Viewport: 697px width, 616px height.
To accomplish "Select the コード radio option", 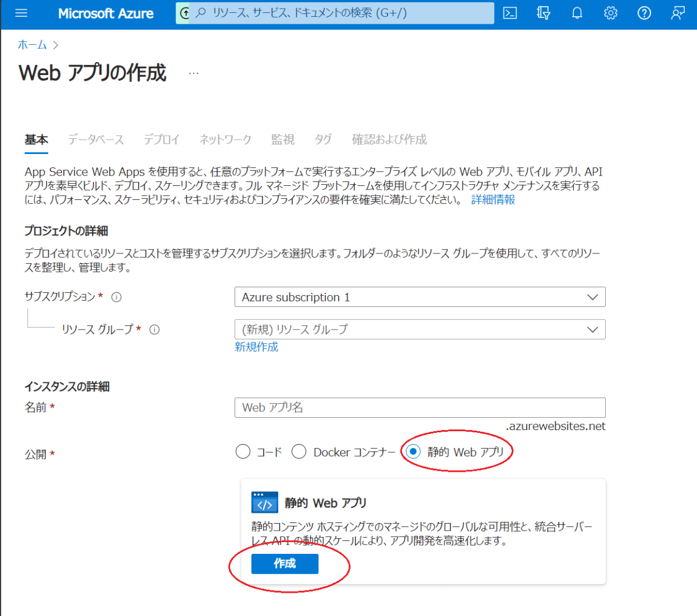I will [243, 452].
